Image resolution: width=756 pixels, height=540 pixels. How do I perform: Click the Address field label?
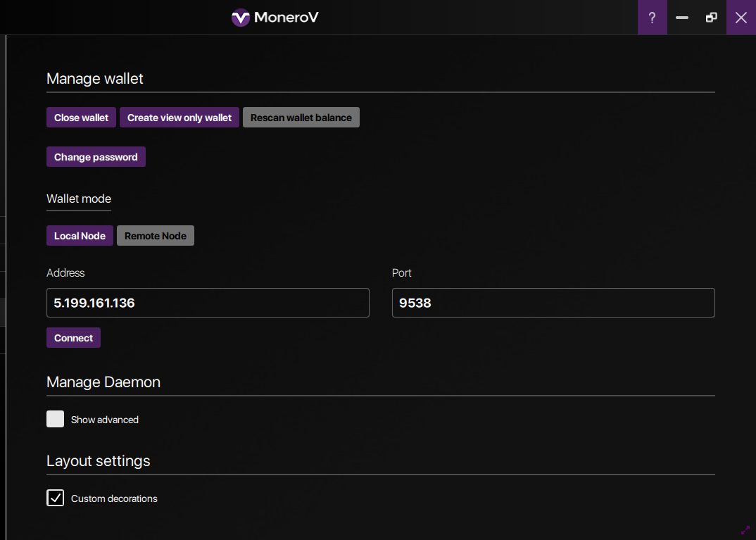click(x=65, y=273)
